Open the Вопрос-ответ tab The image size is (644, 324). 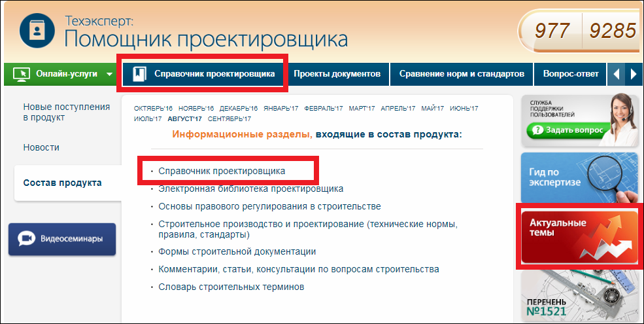(x=570, y=74)
